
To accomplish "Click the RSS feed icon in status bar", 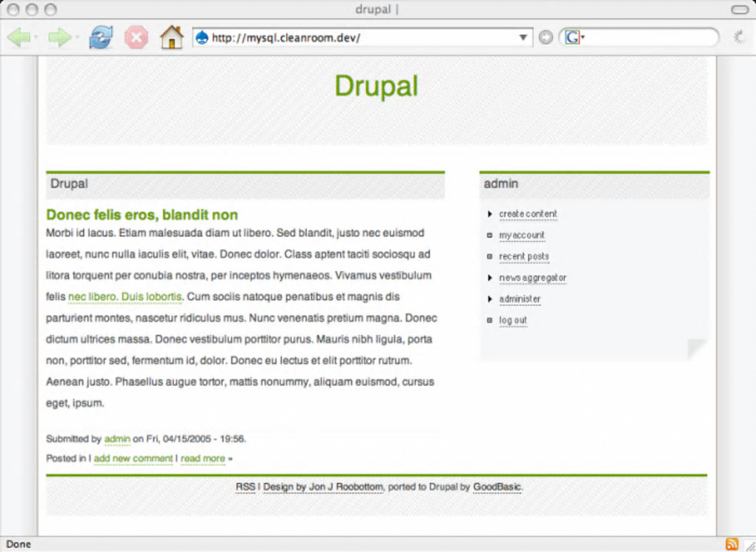I will [732, 544].
